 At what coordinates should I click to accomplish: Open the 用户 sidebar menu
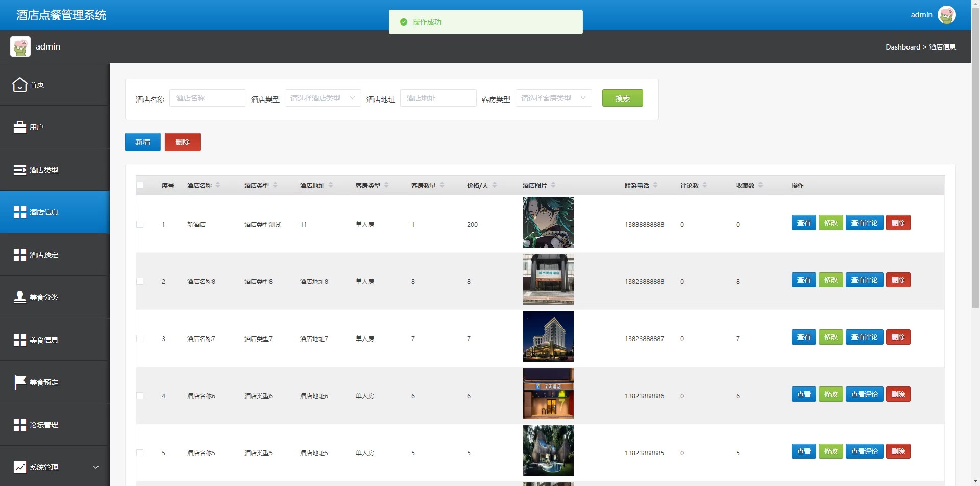tap(55, 127)
